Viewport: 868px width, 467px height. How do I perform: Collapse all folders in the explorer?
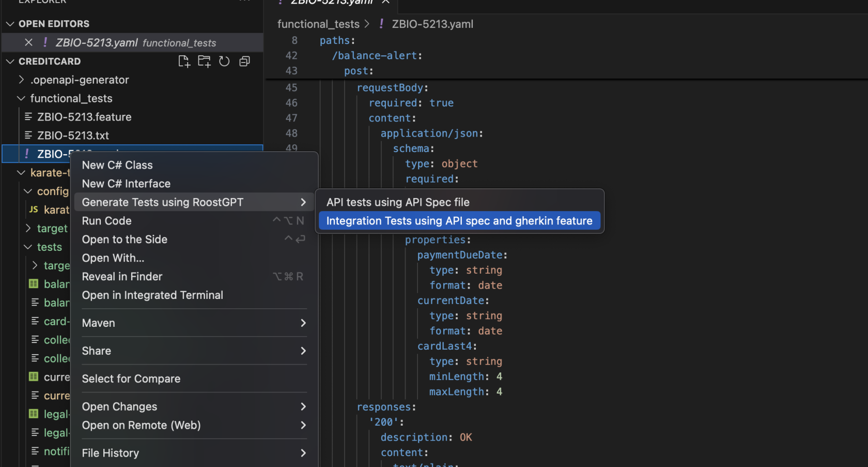[x=244, y=61]
